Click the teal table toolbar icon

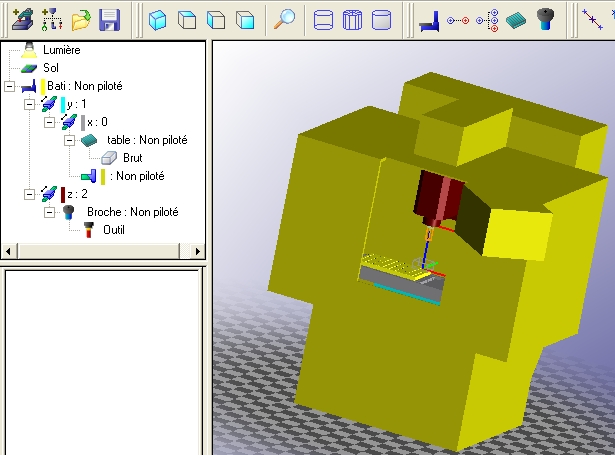pyautogui.click(x=516, y=20)
